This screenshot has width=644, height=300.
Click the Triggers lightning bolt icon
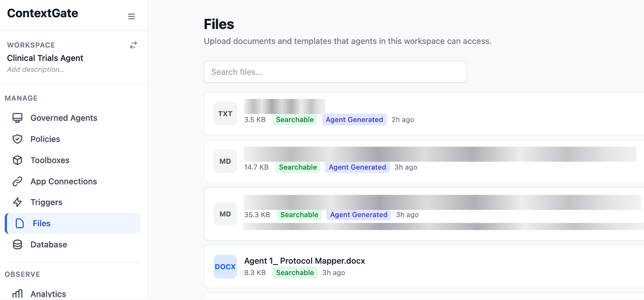pyautogui.click(x=18, y=202)
